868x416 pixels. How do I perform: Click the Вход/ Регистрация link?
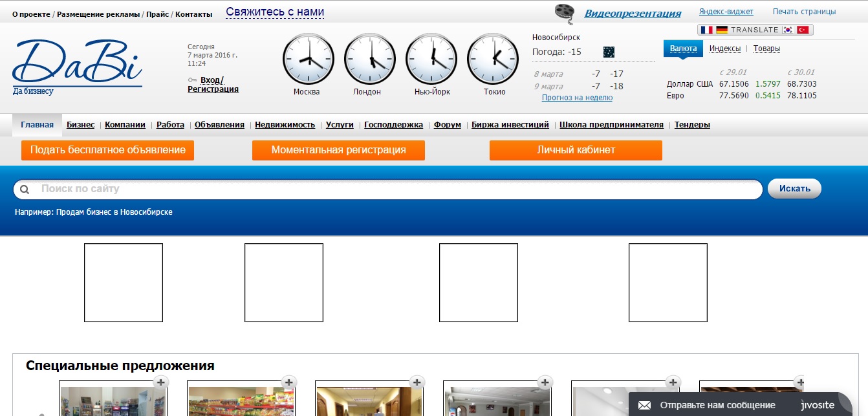213,85
